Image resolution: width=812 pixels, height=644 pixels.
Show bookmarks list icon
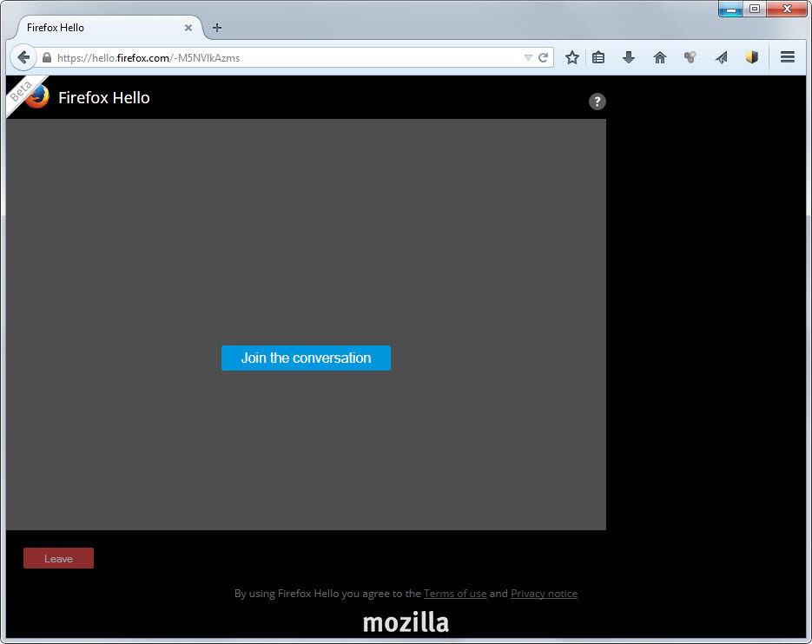click(x=598, y=57)
